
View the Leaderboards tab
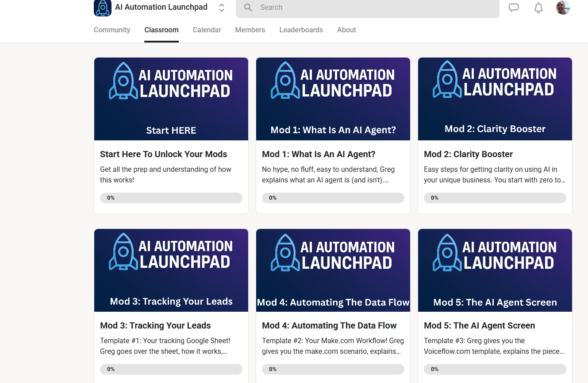point(301,30)
